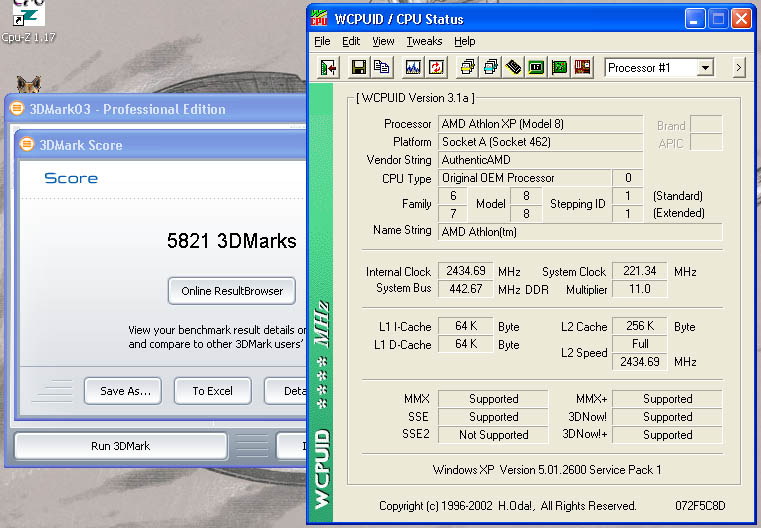This screenshot has width=761, height=528.
Task: Click the System Bus value 442.67
Action: (x=465, y=289)
